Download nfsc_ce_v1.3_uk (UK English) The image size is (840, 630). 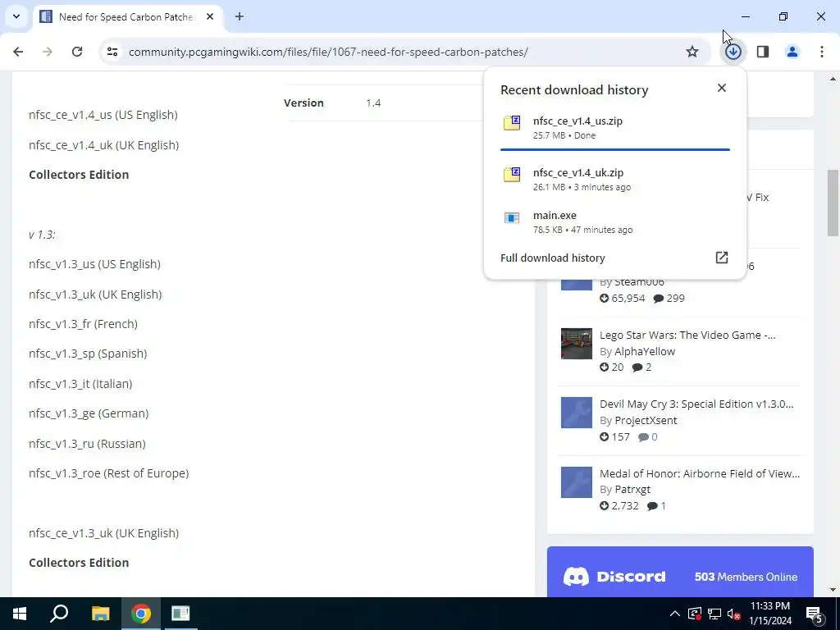tap(103, 533)
